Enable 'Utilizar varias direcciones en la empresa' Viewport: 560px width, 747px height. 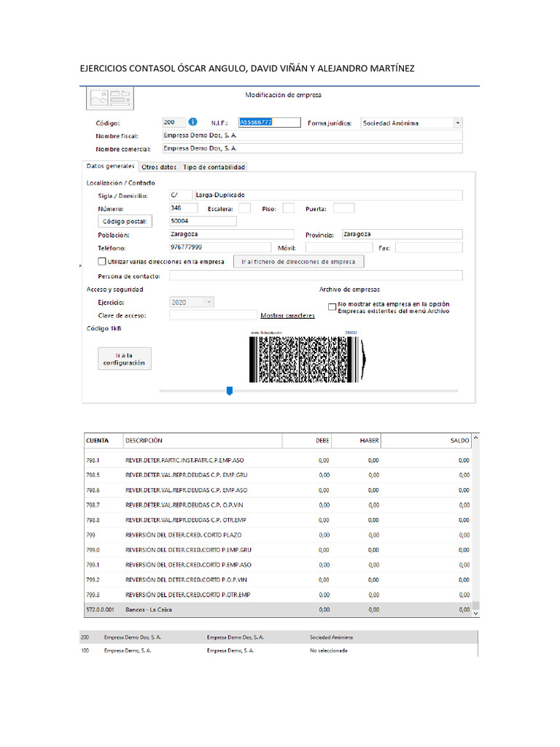coord(101,261)
